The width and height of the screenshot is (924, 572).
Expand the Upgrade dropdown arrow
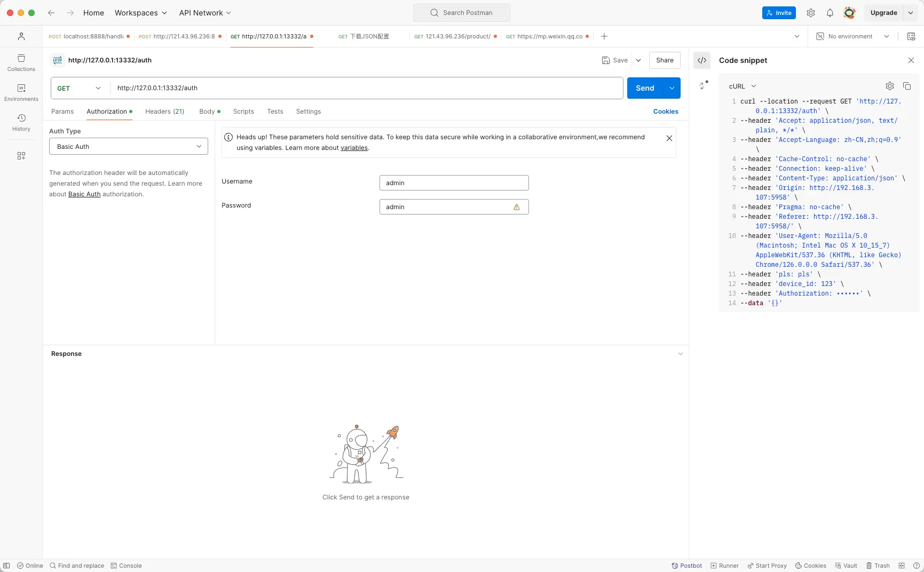pos(911,13)
